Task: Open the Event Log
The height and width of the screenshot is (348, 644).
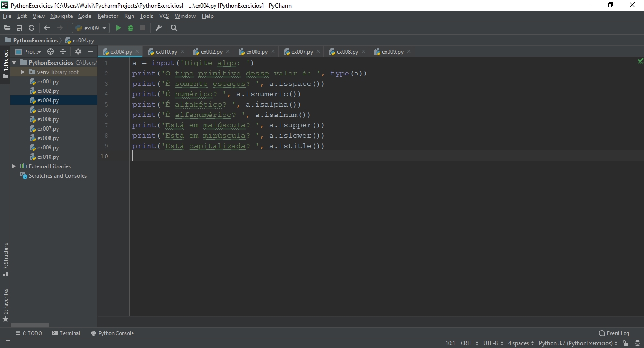Action: point(614,333)
